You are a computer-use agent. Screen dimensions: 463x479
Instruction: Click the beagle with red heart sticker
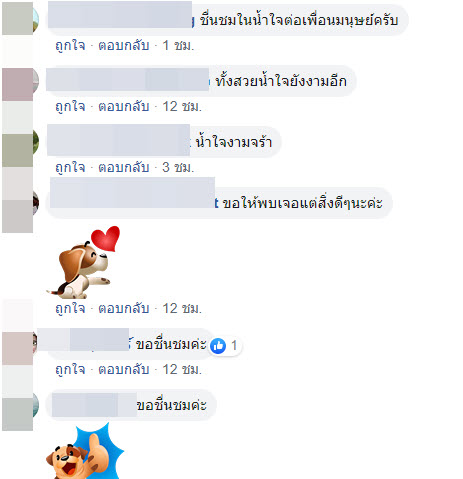[x=83, y=262]
